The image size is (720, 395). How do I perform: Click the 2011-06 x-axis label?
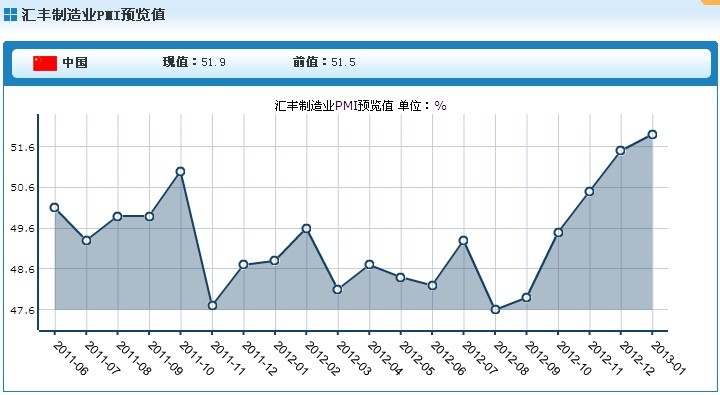[70, 358]
